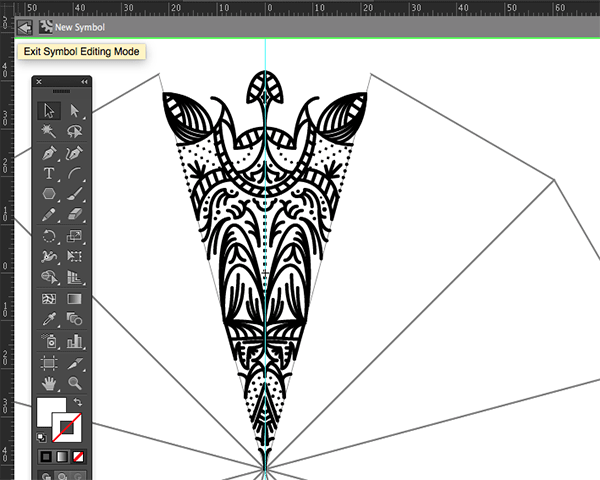Set paint mode to None
The height and width of the screenshot is (480, 600).
tap(79, 456)
